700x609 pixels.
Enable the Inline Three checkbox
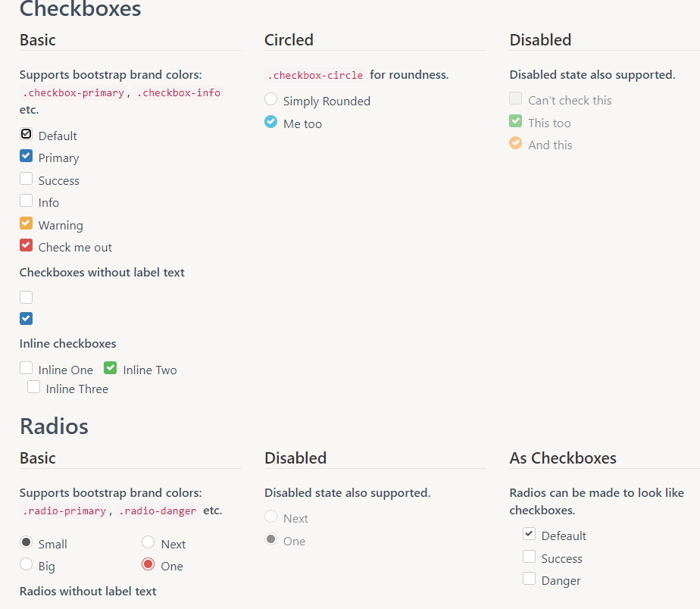(34, 386)
